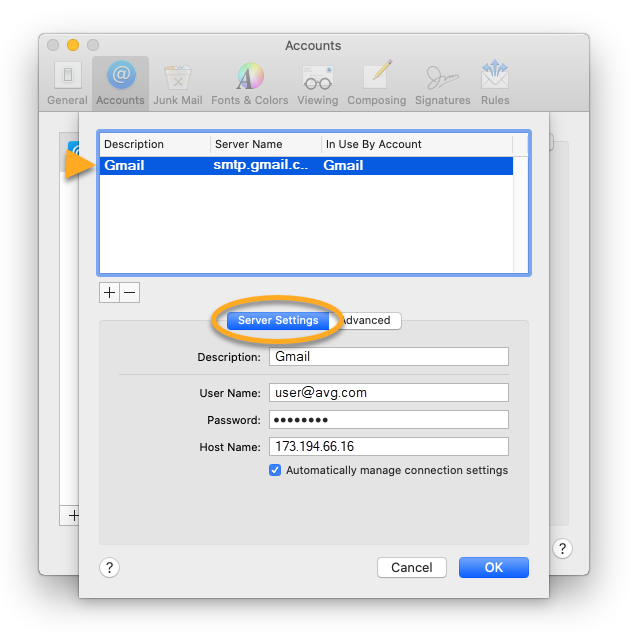This screenshot has width=631, height=632.
Task: Open the Composing preferences icon
Action: [377, 83]
